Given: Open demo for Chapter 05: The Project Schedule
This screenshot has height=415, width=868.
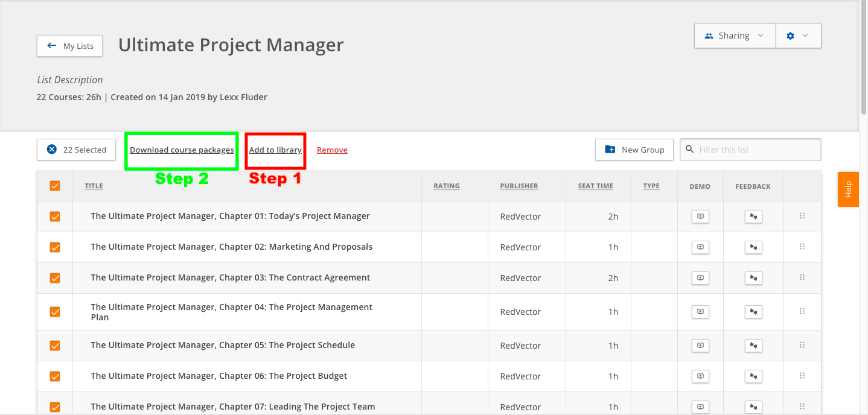Looking at the screenshot, I should (700, 345).
